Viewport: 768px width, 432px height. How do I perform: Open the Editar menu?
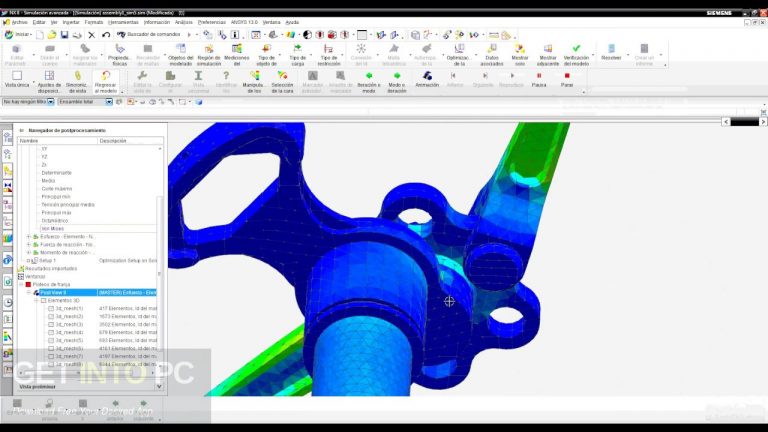[x=39, y=22]
